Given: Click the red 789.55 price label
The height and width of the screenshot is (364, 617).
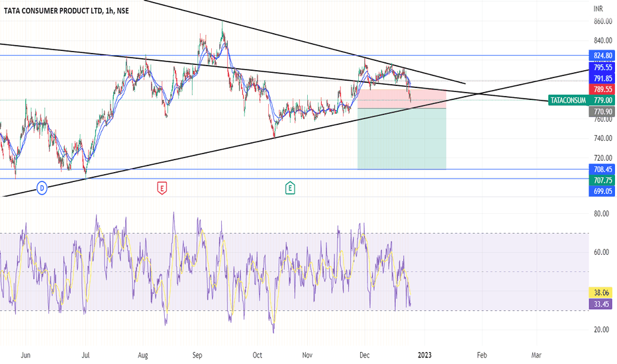Looking at the screenshot, I should click(x=602, y=89).
